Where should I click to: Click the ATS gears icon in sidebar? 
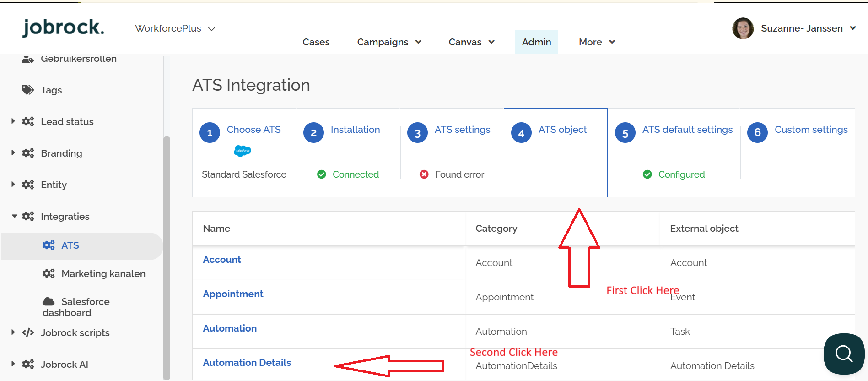click(49, 245)
